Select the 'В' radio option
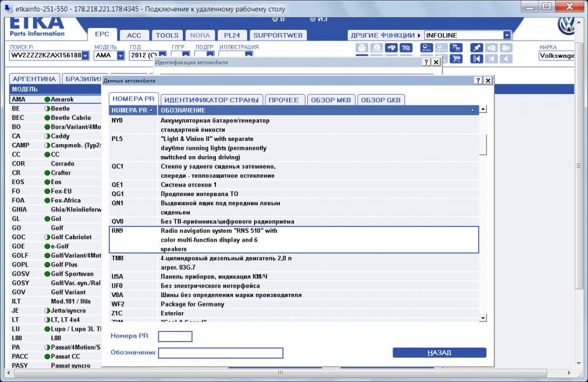The image size is (588, 382). point(275,19)
